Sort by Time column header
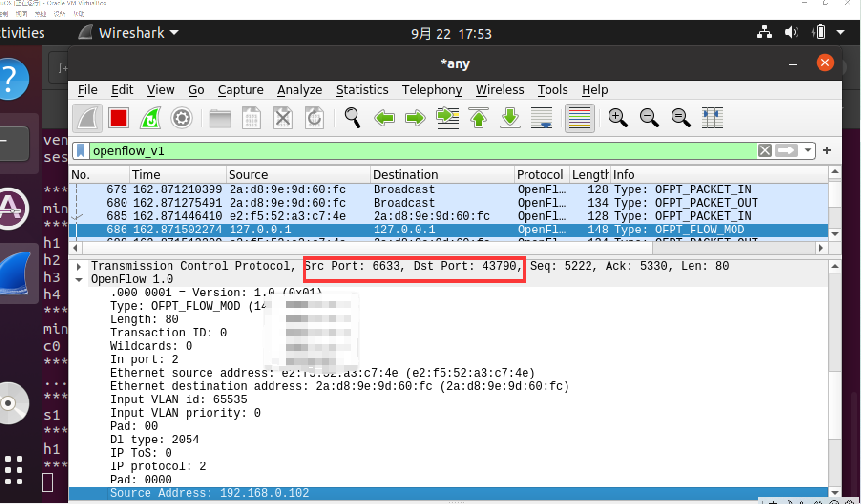 click(x=178, y=175)
